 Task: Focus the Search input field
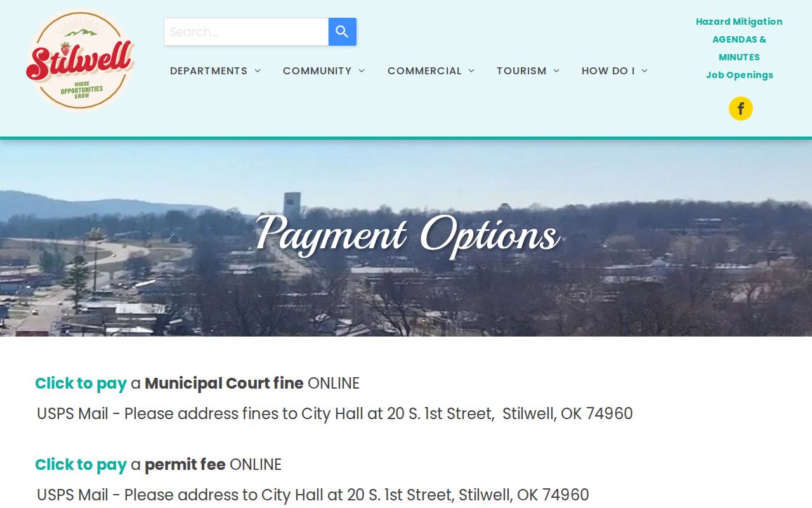[x=246, y=32]
